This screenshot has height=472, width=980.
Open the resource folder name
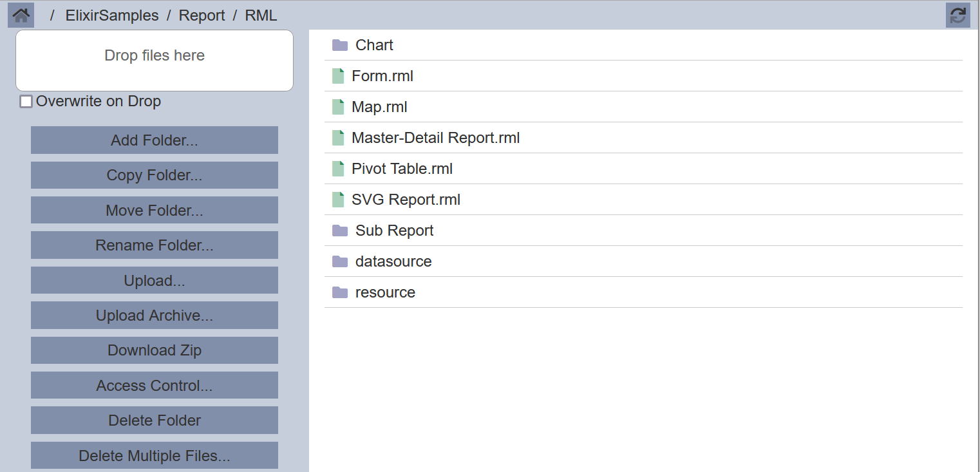pyautogui.click(x=385, y=292)
